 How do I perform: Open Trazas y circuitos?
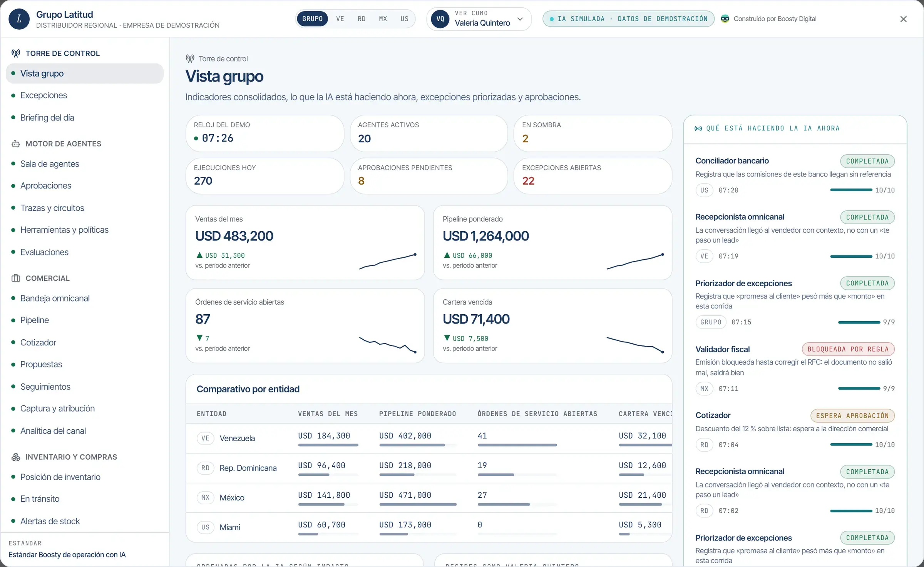[x=85, y=208]
